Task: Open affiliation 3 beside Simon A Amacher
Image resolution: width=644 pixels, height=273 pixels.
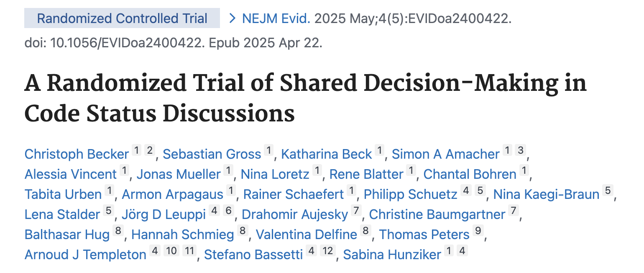Action: (x=520, y=150)
